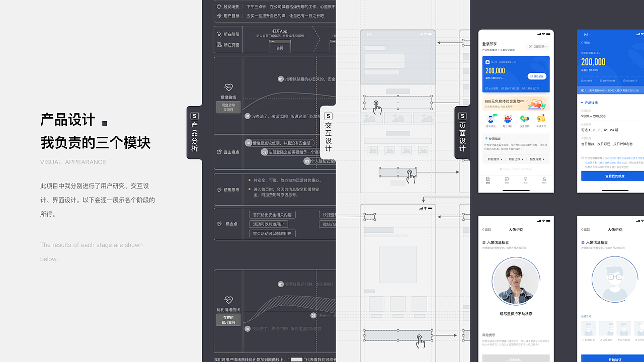Click the 现金贷常规流程 label box
Screen dimensions: 644x362
[x=228, y=107]
